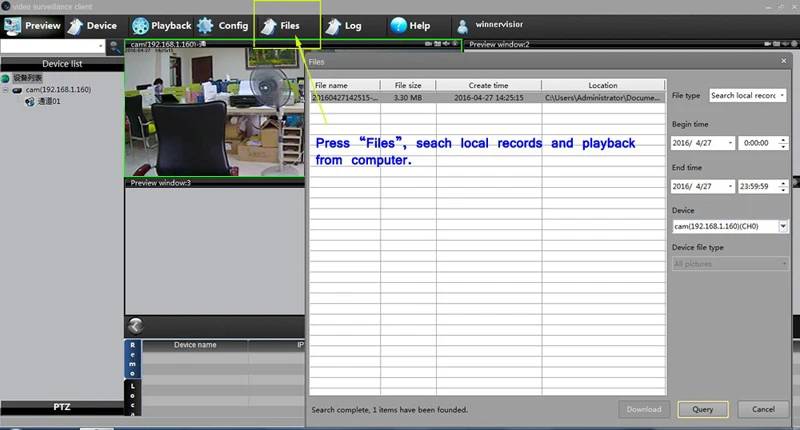Click the round back arrow button below previews
This screenshot has height=430, width=800.
[x=136, y=325]
